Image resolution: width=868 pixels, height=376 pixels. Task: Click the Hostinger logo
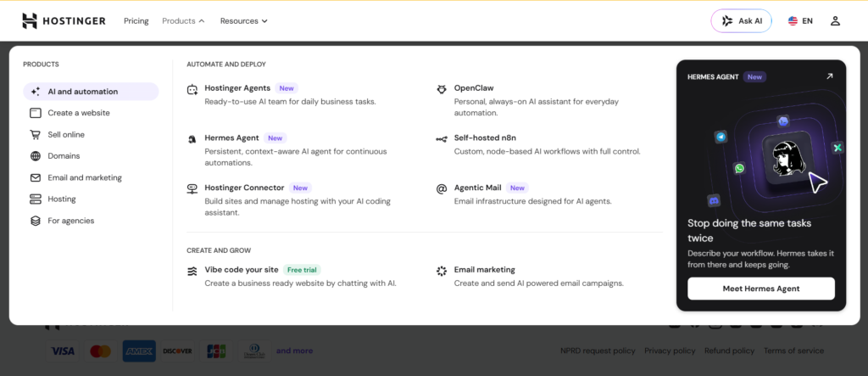[64, 20]
